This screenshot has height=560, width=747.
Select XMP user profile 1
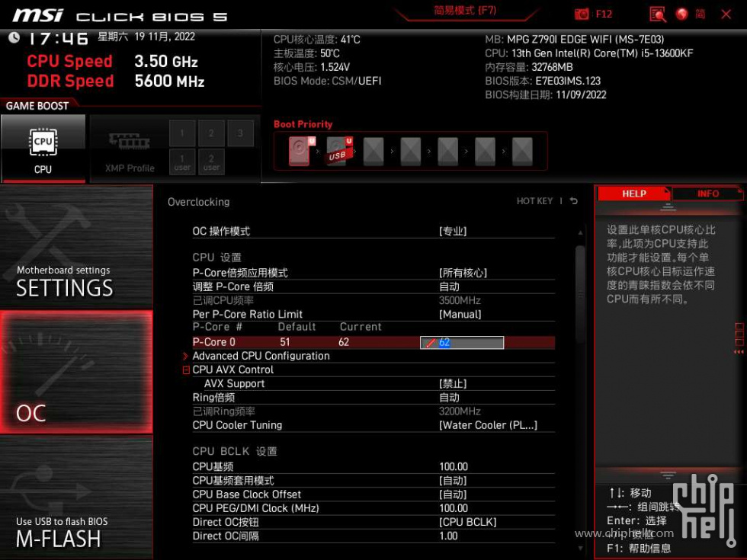pos(182,162)
